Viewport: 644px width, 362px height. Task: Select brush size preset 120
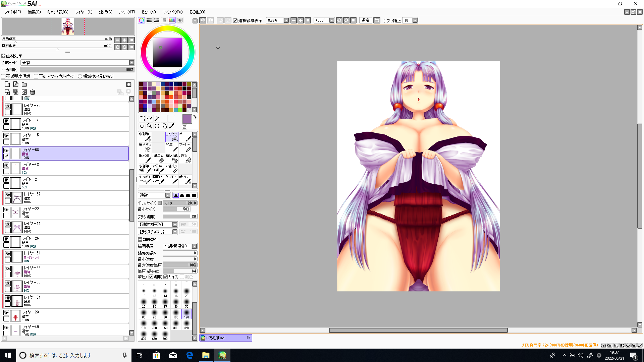coord(186,314)
